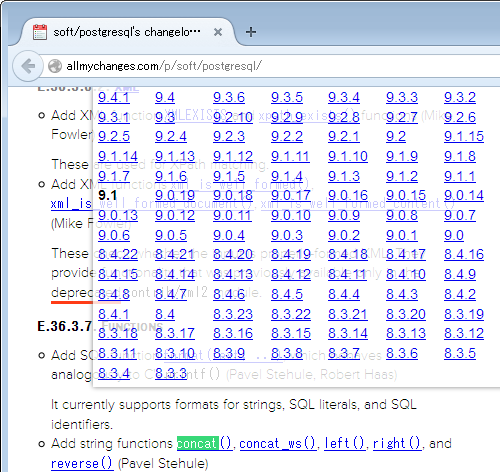The image size is (500, 472).
Task: Open the right() function link
Action: point(397,444)
